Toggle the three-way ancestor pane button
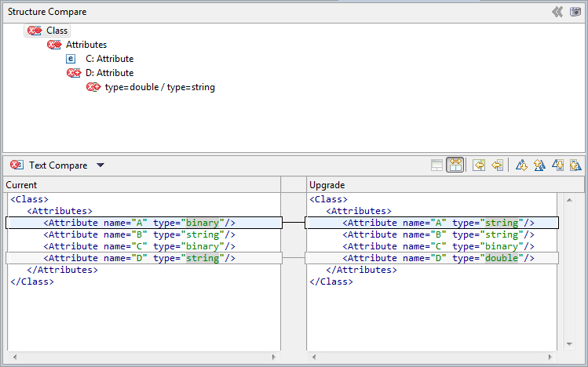 (436, 165)
